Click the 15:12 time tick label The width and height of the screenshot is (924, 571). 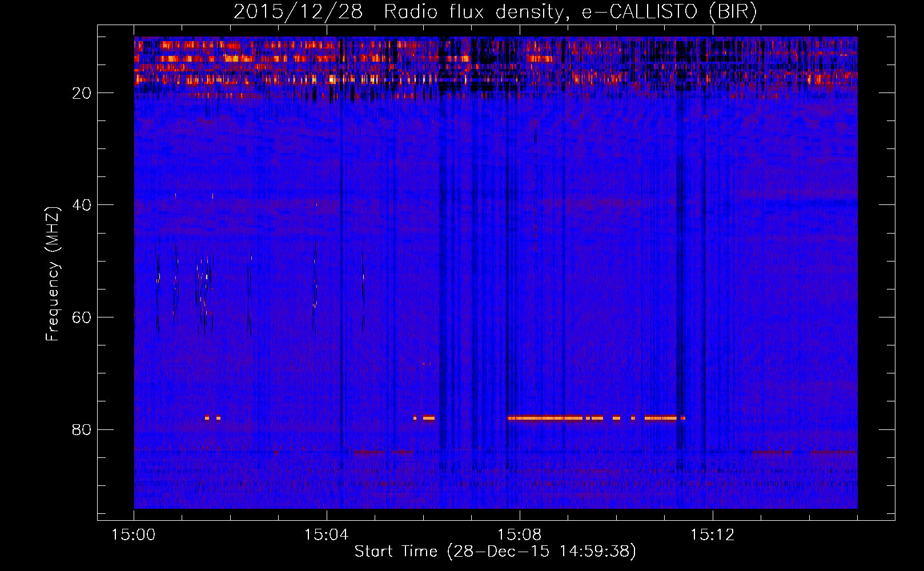[x=713, y=535]
